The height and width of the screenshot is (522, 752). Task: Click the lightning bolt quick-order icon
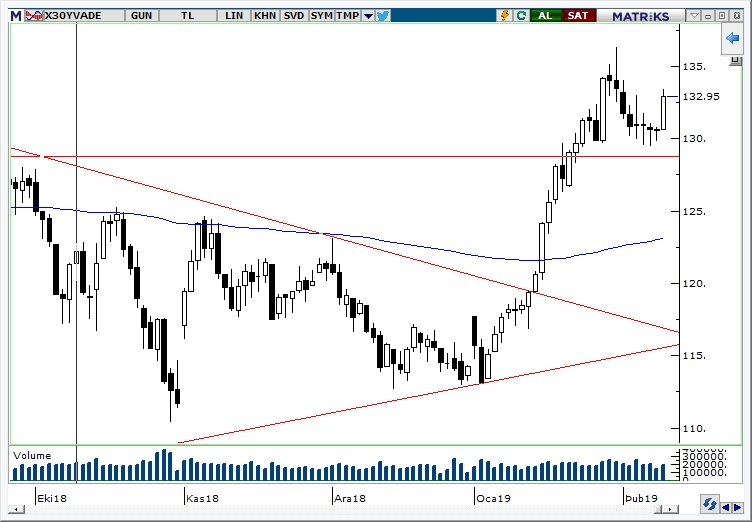(x=505, y=16)
